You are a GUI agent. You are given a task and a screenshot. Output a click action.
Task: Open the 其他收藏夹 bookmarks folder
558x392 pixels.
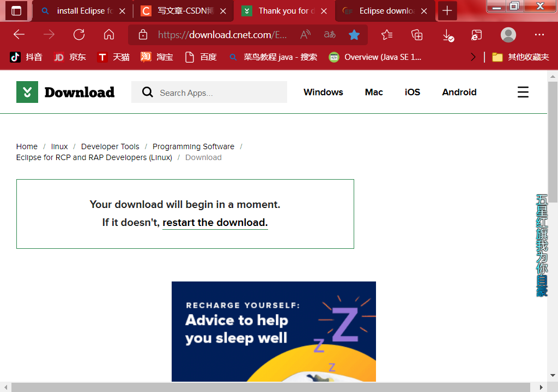point(520,57)
